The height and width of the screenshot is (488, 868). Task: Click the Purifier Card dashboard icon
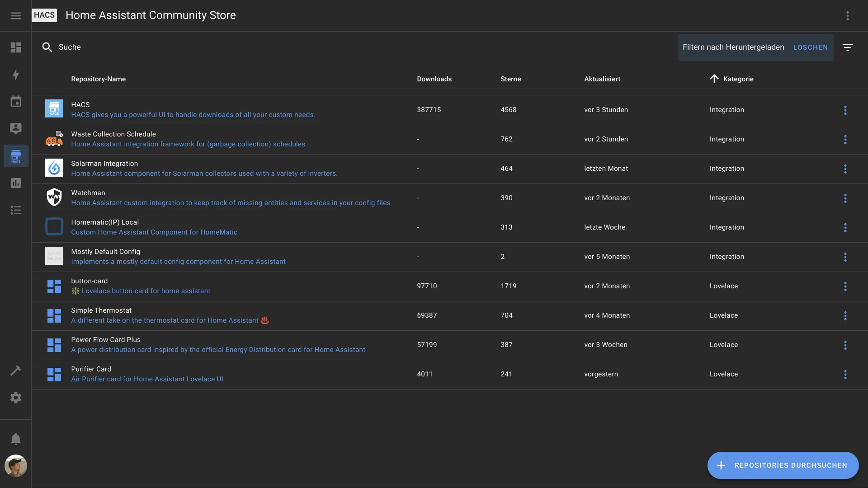(x=54, y=374)
